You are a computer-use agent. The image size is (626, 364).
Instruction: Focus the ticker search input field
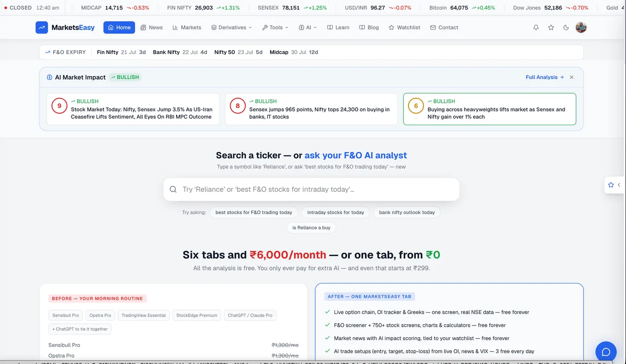coord(311,190)
